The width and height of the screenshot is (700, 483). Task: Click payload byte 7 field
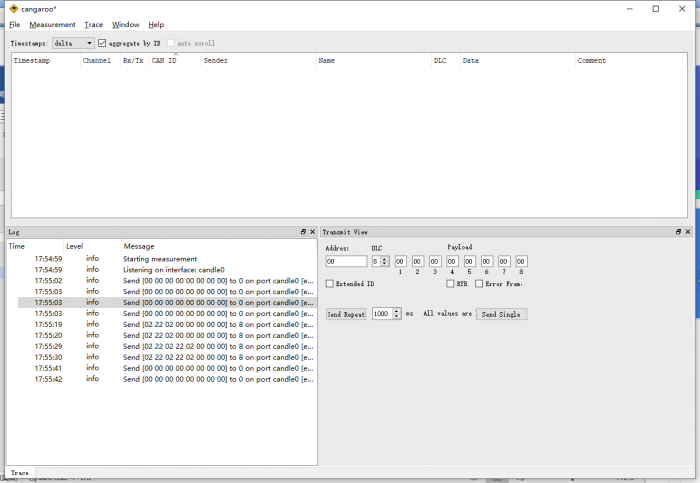coord(504,262)
